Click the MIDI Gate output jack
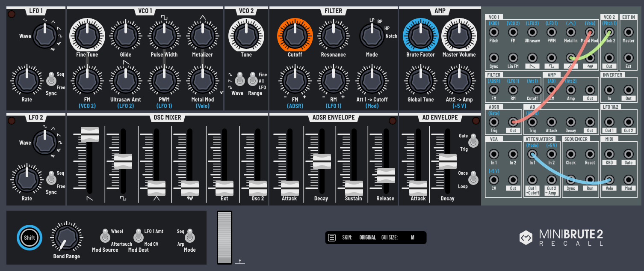The height and width of the screenshot is (271, 644). pos(628,154)
